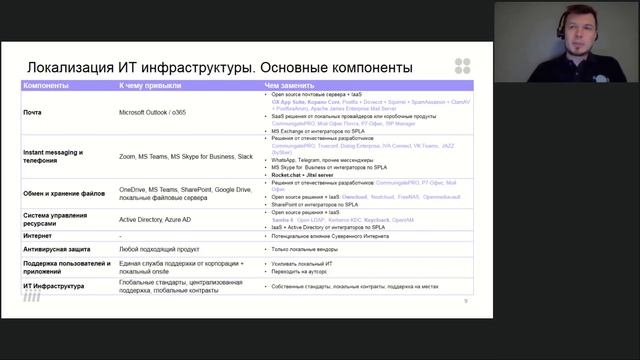This screenshot has width=640, height=360.
Task: Click the presenter webcam video thumbnail
Action: 567,42
